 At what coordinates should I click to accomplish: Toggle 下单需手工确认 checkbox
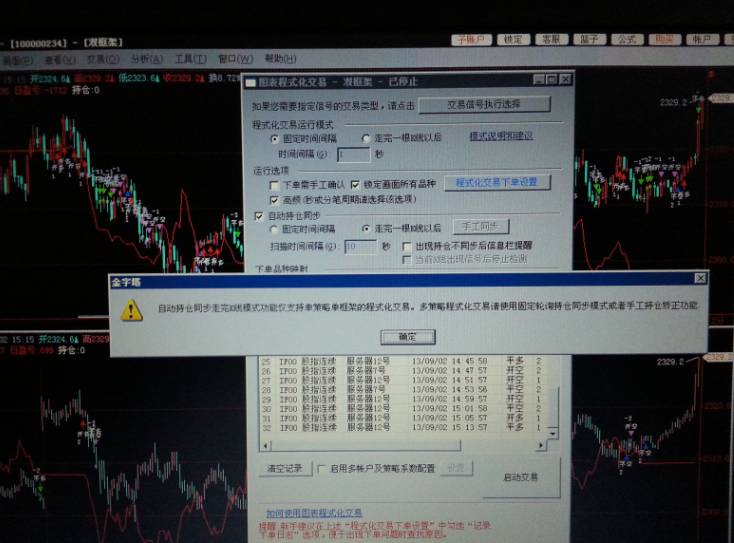274,185
